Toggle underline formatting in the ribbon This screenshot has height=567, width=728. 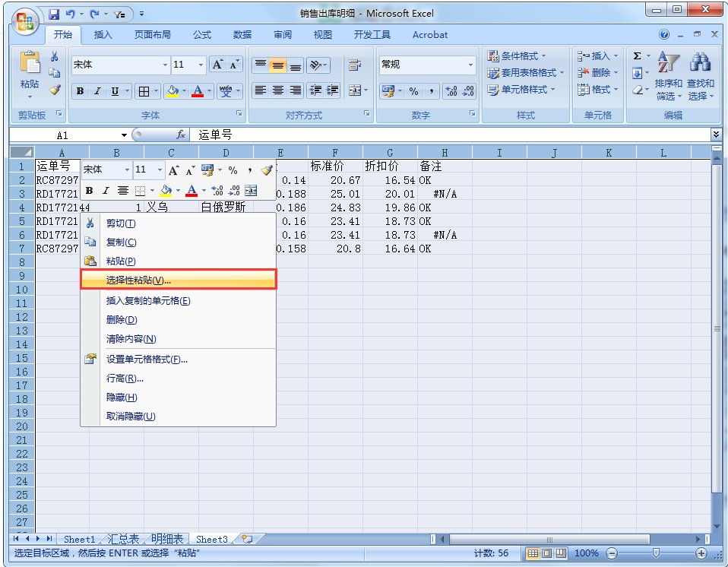tap(116, 91)
